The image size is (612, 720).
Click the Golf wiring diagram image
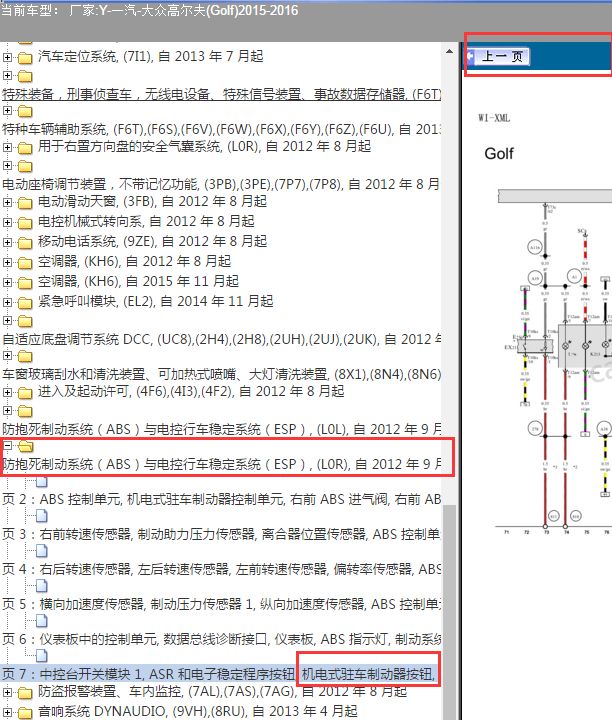pos(555,363)
